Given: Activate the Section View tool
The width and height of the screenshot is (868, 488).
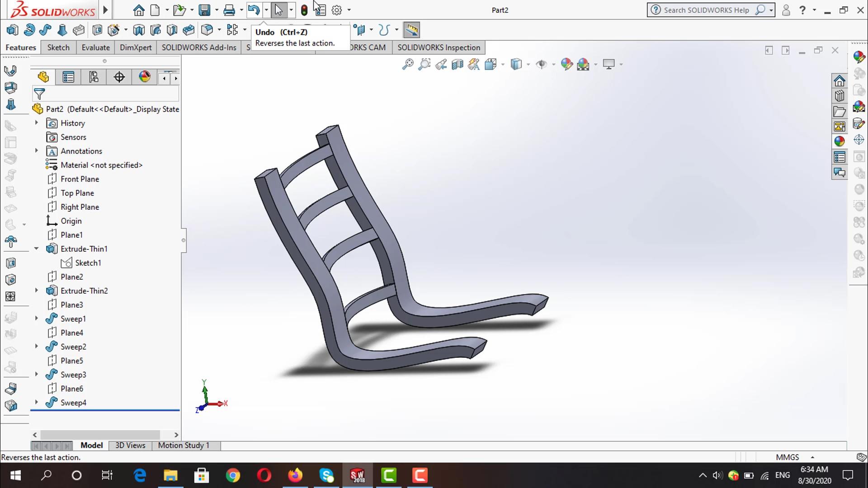Looking at the screenshot, I should 457,64.
